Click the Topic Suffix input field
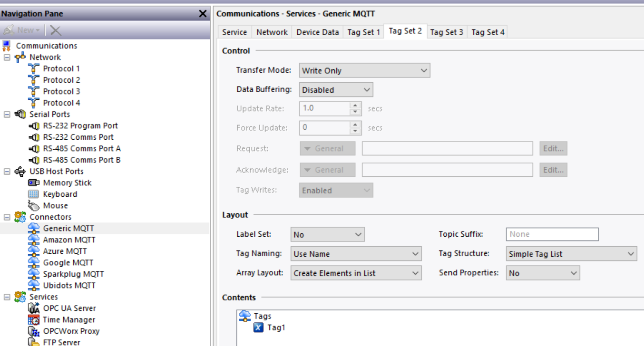 click(552, 234)
